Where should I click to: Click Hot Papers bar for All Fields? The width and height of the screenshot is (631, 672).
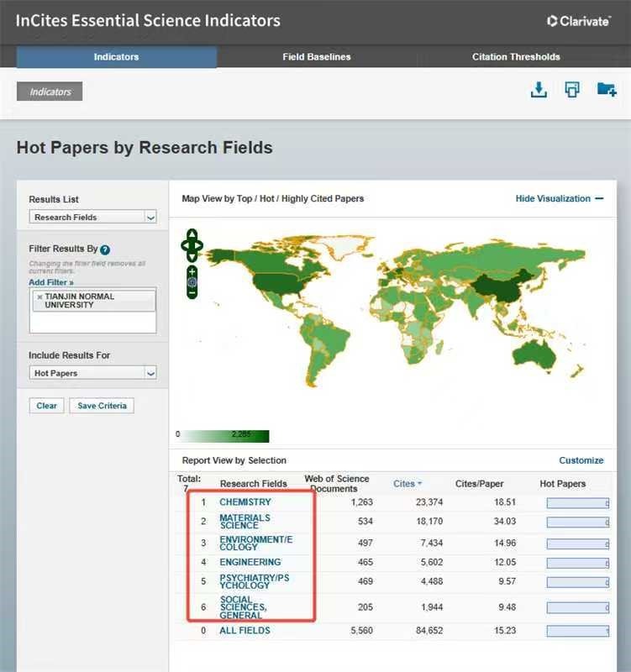(578, 631)
